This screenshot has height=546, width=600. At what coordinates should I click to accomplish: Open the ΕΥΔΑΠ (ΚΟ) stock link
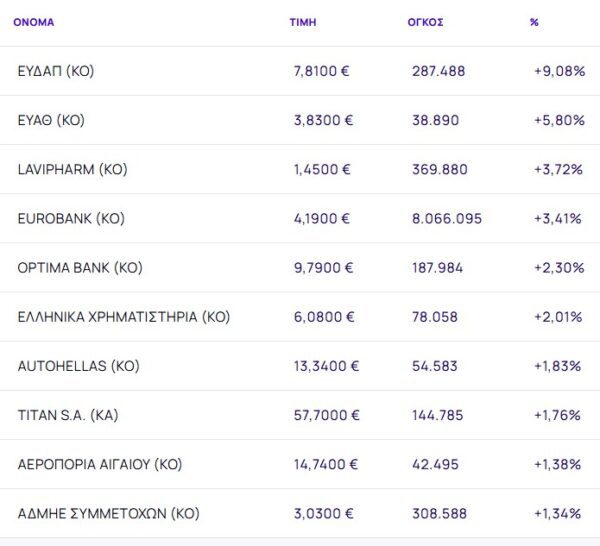pyautogui.click(x=56, y=71)
